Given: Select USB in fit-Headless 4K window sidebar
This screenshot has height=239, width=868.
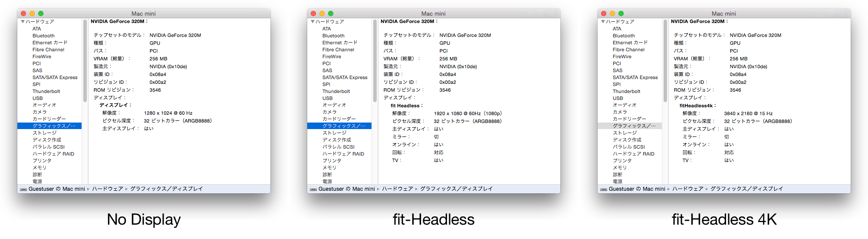Looking at the screenshot, I should pyautogui.click(x=618, y=98).
